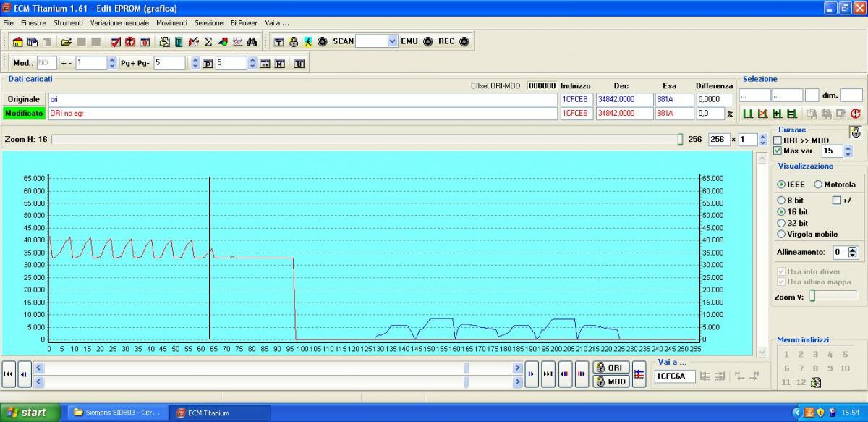868x422 pixels.
Task: Adjust the +- value spinner arrows
Action: point(111,63)
